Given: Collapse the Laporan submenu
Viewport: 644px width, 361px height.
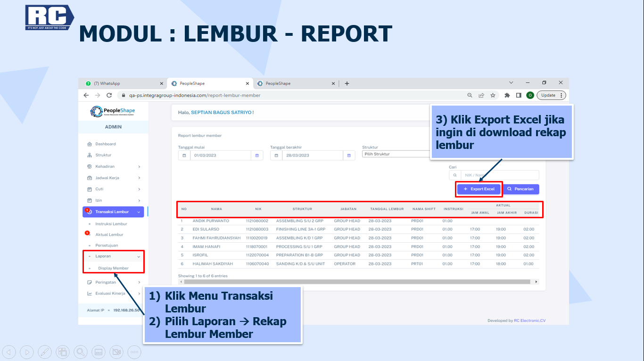Looking at the screenshot, I should pos(139,257).
